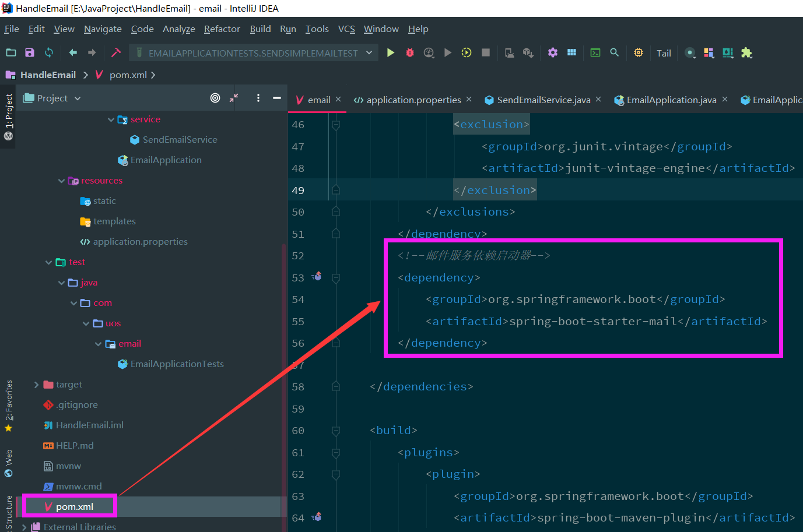The height and width of the screenshot is (532, 803).
Task: Click the Save All disk icon
Action: pyautogui.click(x=30, y=52)
